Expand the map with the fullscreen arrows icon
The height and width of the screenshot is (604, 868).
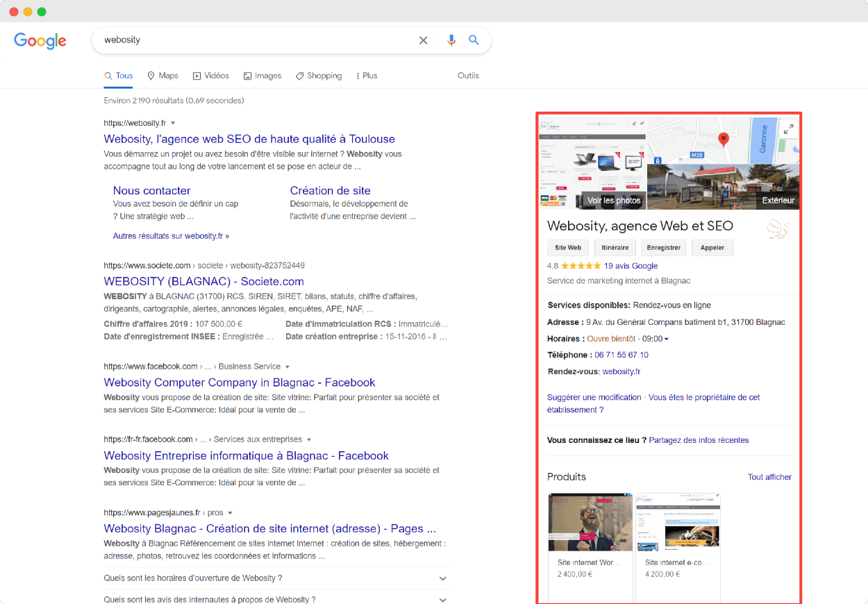[788, 128]
